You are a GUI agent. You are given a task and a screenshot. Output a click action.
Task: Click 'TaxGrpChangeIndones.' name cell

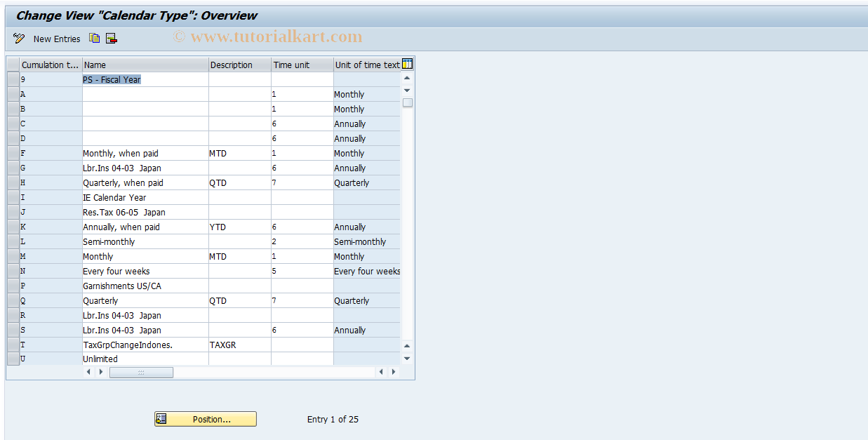[145, 345]
